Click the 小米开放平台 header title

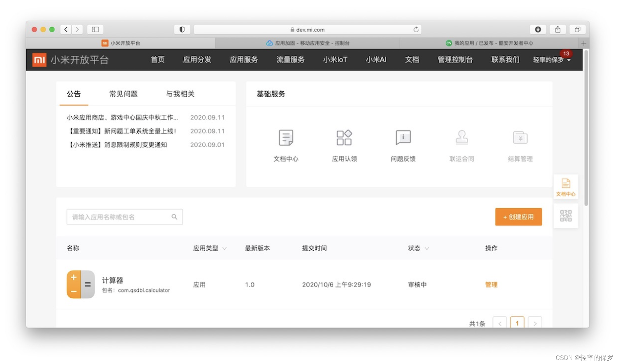80,60
